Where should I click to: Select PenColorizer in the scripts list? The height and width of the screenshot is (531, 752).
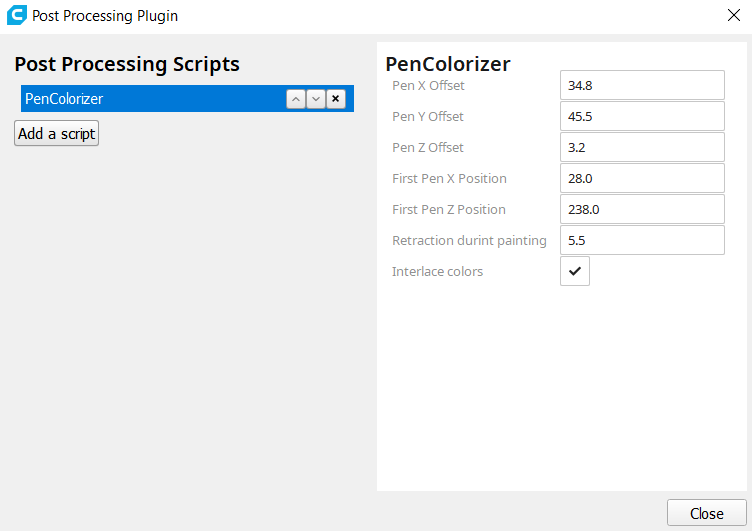[x=150, y=99]
